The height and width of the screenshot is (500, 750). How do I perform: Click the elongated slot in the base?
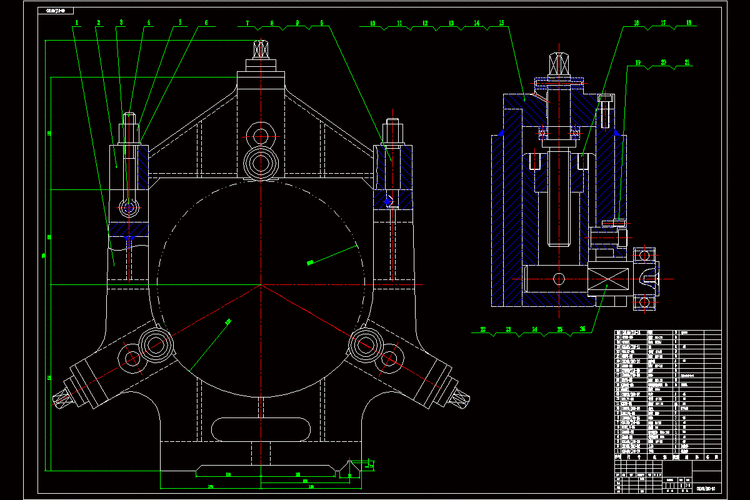coord(264,429)
